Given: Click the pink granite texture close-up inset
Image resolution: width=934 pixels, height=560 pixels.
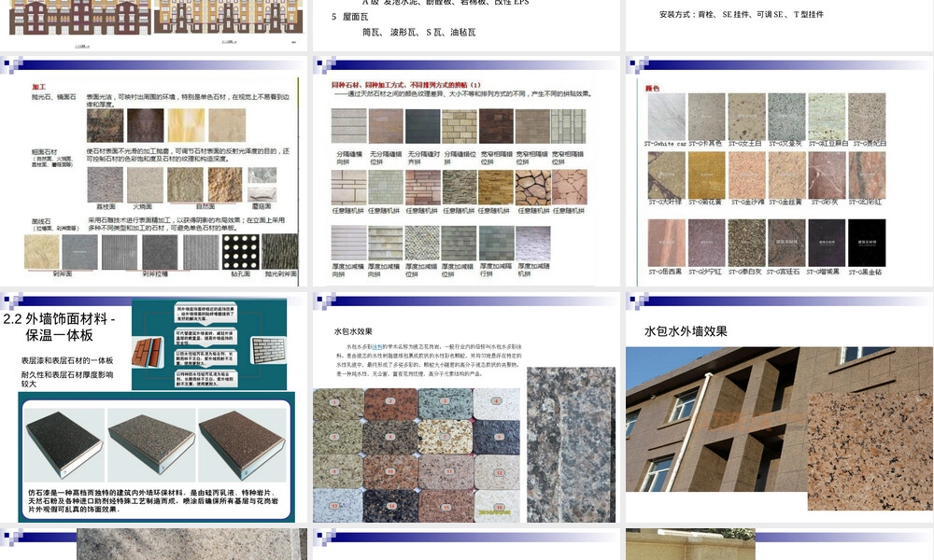Looking at the screenshot, I should [x=870, y=451].
